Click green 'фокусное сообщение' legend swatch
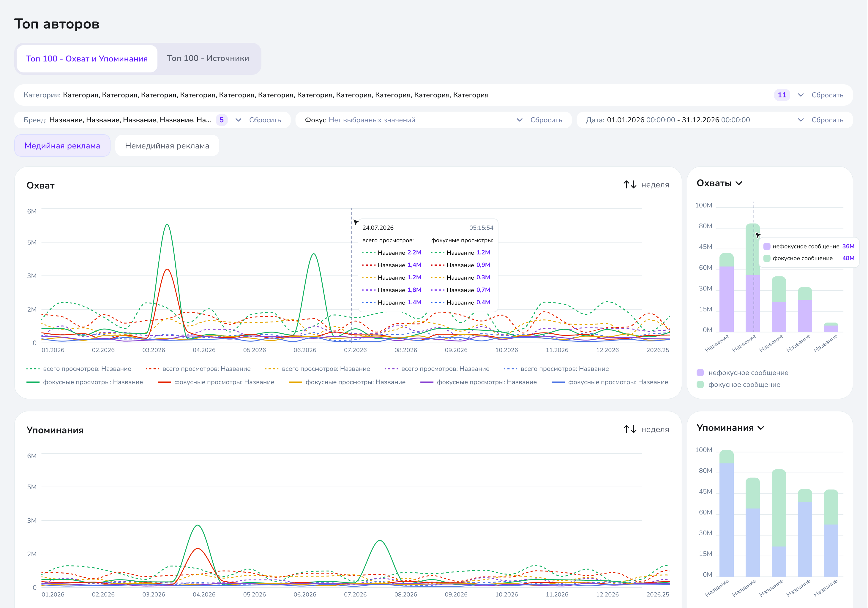Viewport: 868px width, 608px height. [x=700, y=385]
